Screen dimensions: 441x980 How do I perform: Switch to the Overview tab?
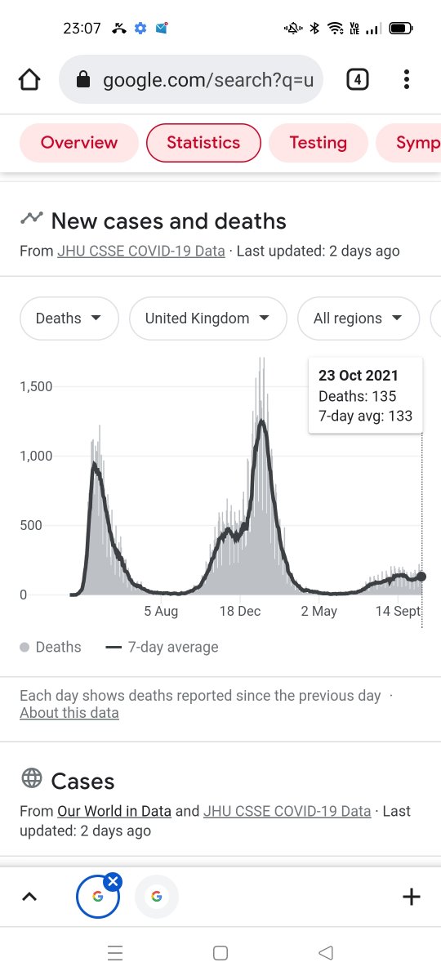pos(79,143)
